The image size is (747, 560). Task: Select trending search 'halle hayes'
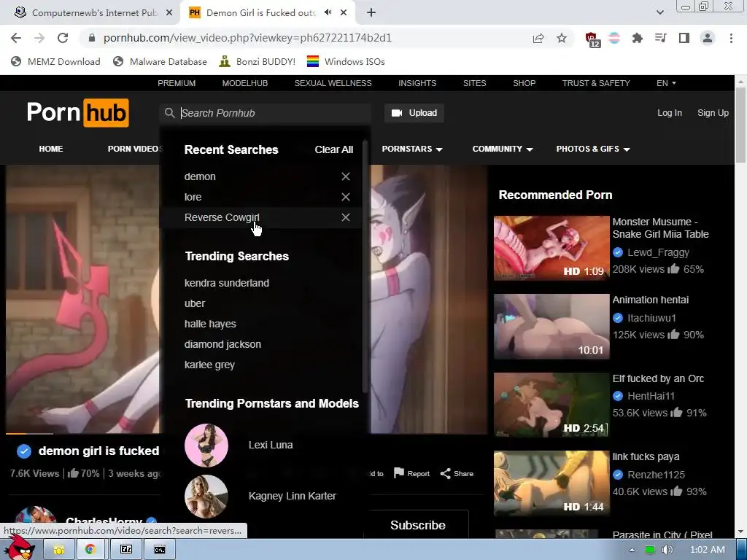click(210, 324)
